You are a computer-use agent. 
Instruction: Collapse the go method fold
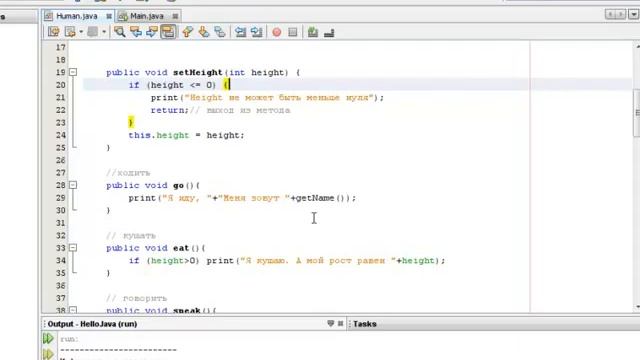point(73,185)
